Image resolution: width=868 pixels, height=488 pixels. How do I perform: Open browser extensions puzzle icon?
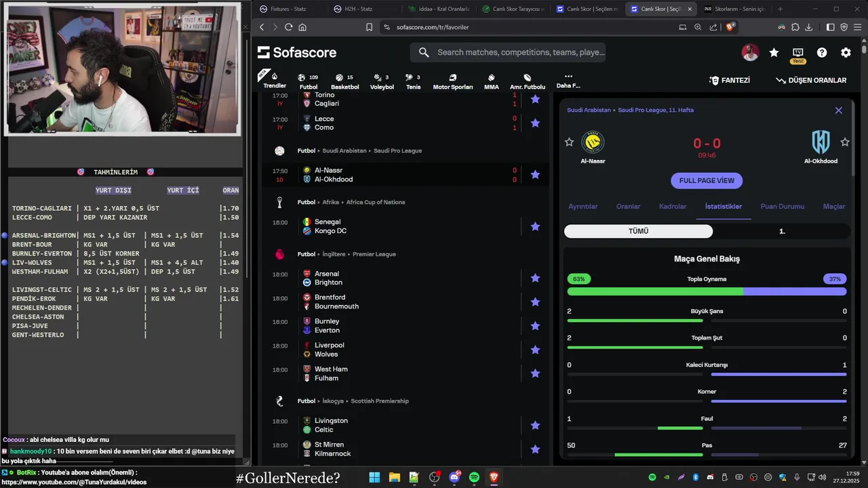point(795,27)
